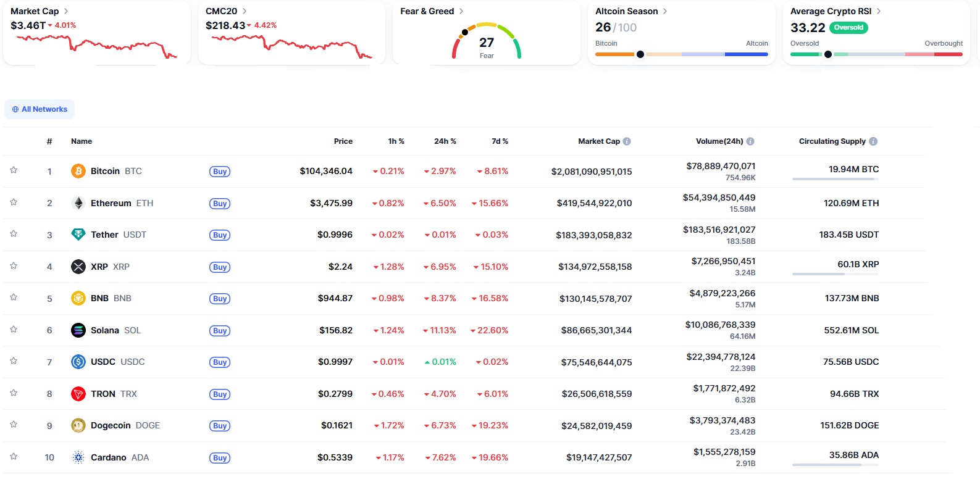This screenshot has height=479, width=980.
Task: Toggle the Cardano watchlist star
Action: click(x=14, y=457)
